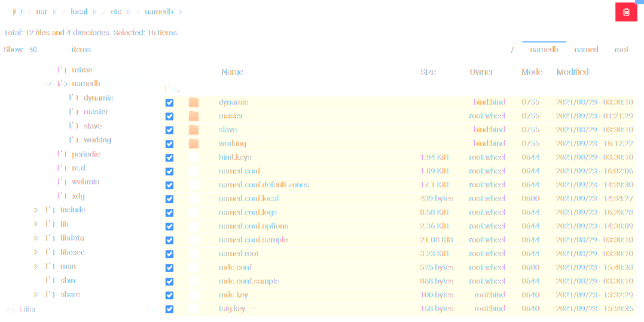
Task: Click the slave folder icon in file list
Action: click(x=193, y=130)
